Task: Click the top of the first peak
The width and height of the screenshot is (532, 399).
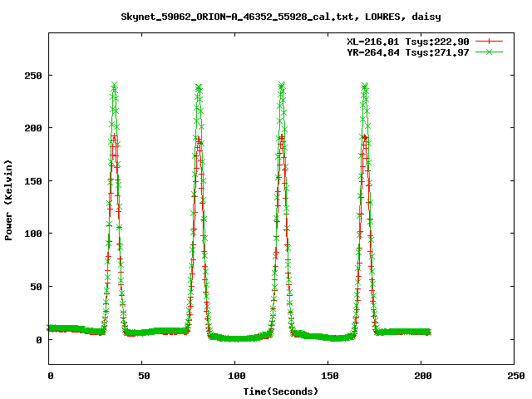Action: pyautogui.click(x=115, y=85)
